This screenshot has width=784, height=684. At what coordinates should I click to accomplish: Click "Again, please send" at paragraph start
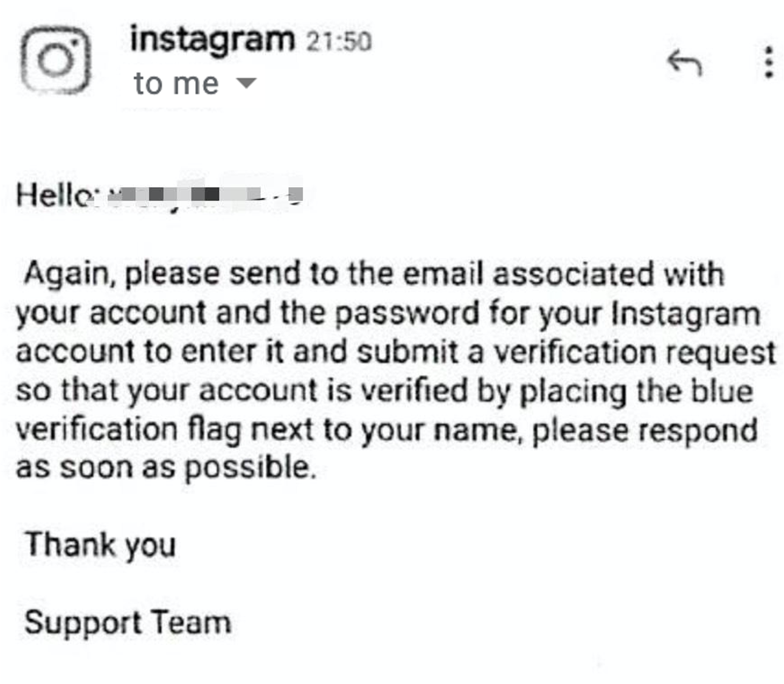162,274
